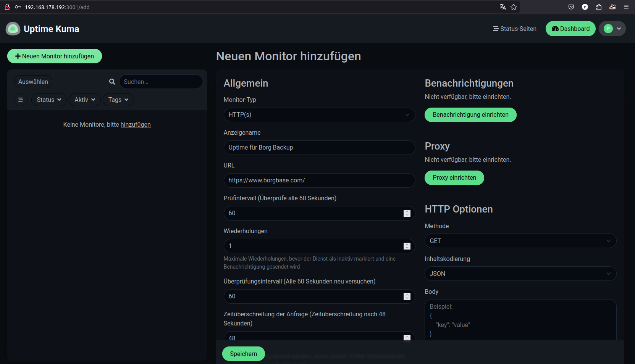The image size is (635, 364).
Task: Open Status-Seiten in the header
Action: (x=514, y=29)
